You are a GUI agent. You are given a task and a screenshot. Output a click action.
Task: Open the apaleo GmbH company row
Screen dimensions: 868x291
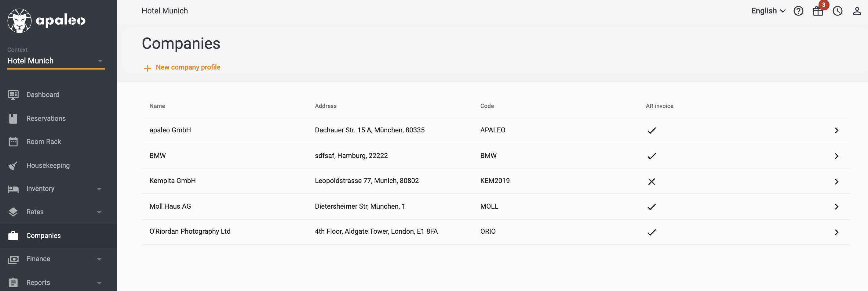[496, 131]
